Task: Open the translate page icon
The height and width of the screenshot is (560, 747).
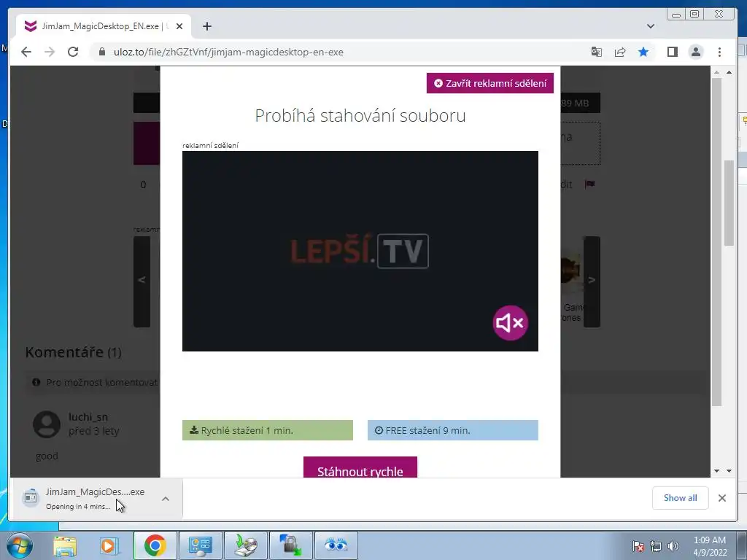Action: [597, 52]
